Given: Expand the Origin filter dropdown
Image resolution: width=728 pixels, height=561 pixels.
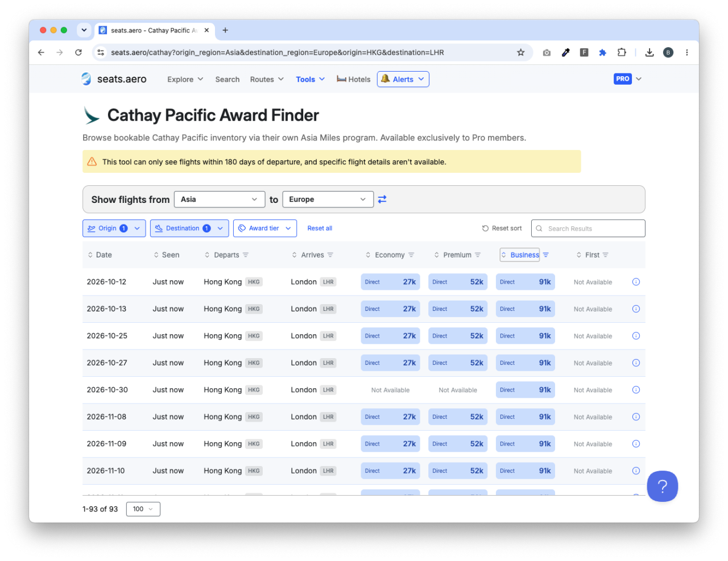Looking at the screenshot, I should [114, 228].
